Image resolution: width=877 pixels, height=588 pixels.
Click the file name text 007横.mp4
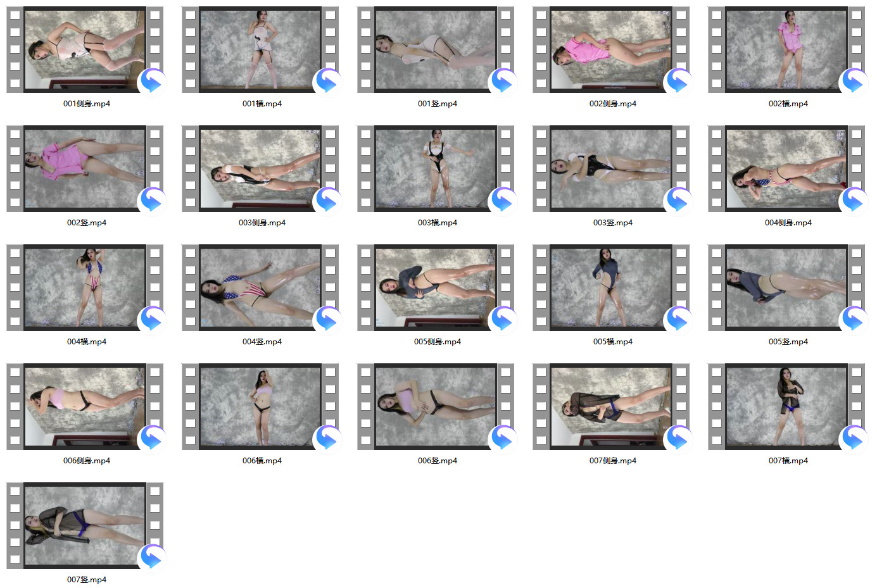(788, 461)
